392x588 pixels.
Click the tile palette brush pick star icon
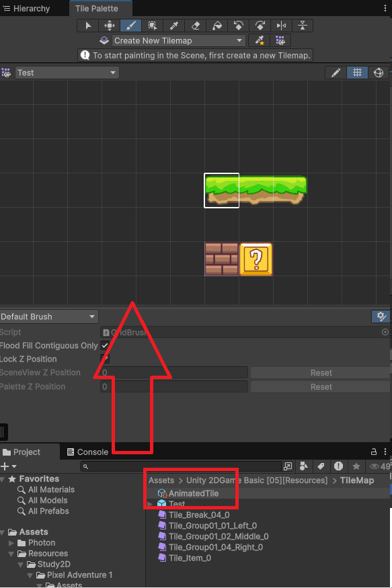tap(260, 40)
